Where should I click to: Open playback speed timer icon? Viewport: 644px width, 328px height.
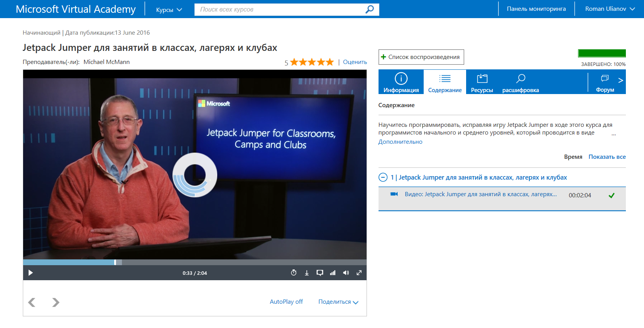(294, 272)
